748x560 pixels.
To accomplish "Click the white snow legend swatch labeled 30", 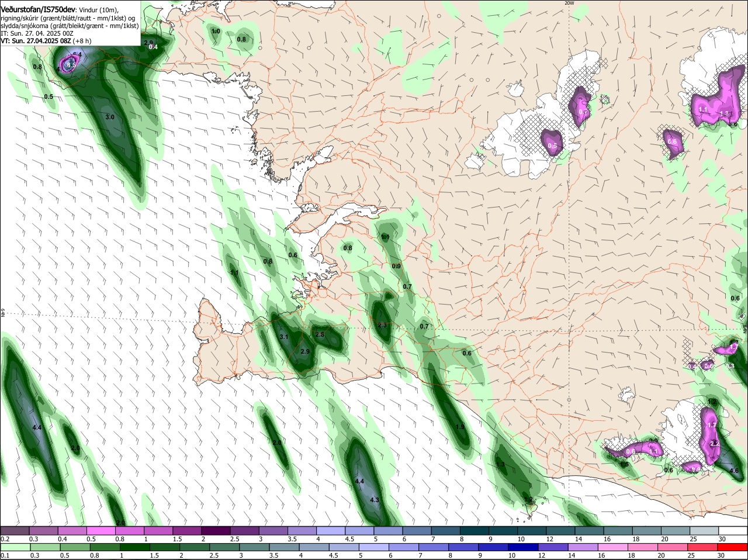I will pyautogui.click(x=733, y=530).
